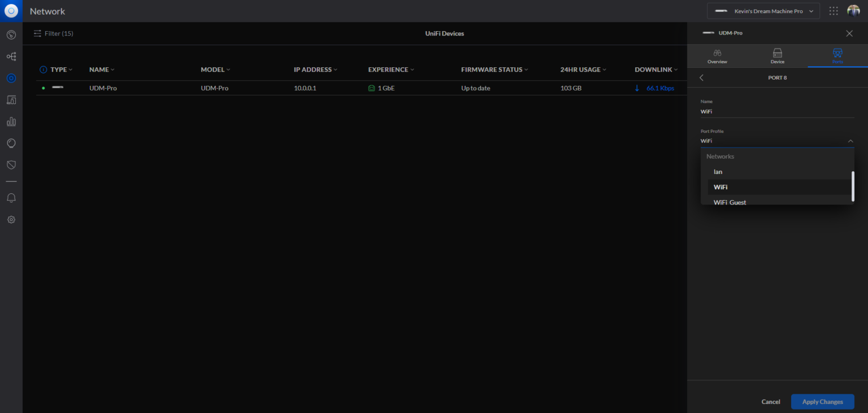Open the Dashboard gauge icon
The width and height of the screenshot is (868, 413).
coord(11,35)
